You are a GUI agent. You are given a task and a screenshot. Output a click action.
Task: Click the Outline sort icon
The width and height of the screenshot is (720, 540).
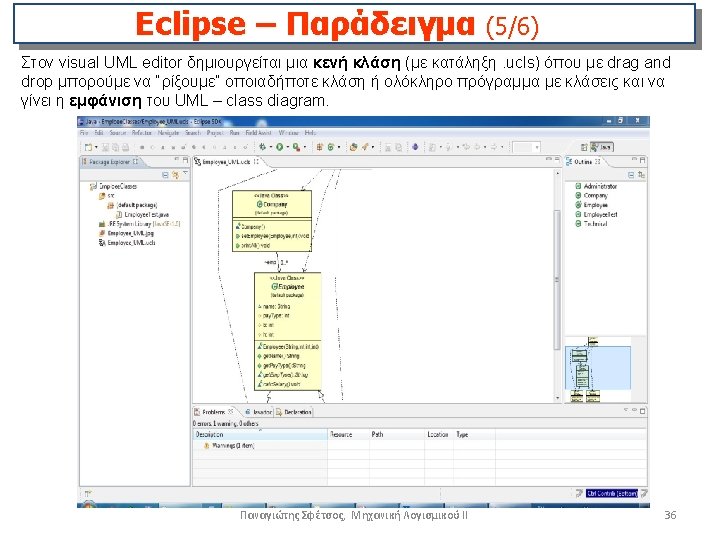641,175
